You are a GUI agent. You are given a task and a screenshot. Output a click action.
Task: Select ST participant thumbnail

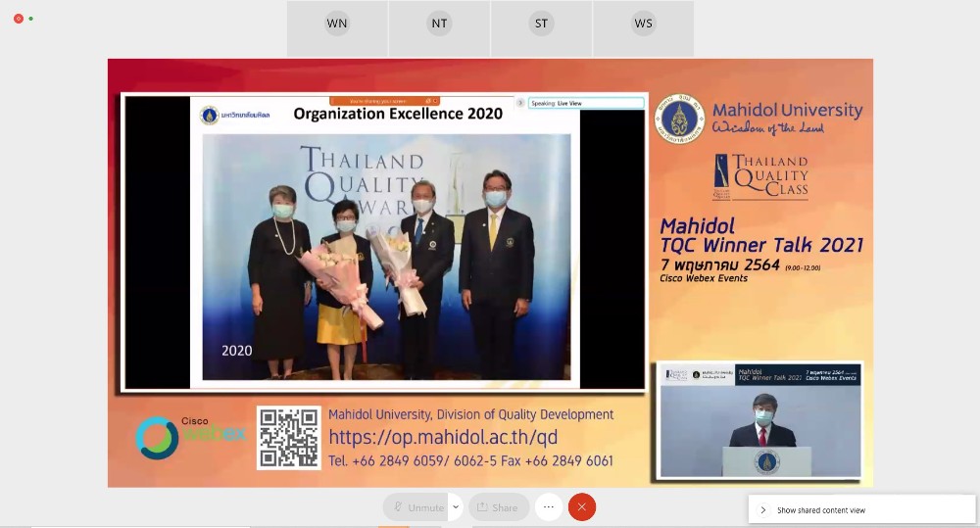tap(541, 24)
